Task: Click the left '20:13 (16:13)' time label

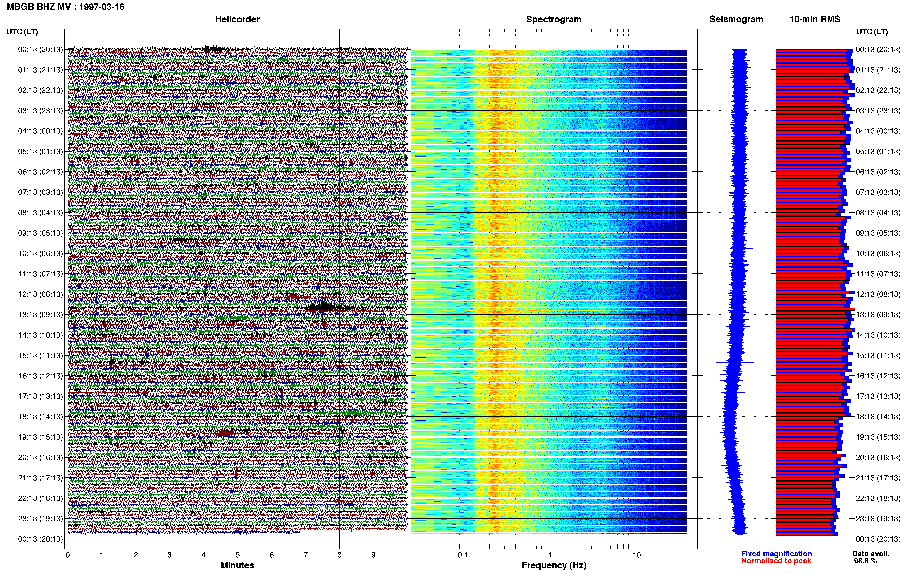Action: (x=40, y=458)
